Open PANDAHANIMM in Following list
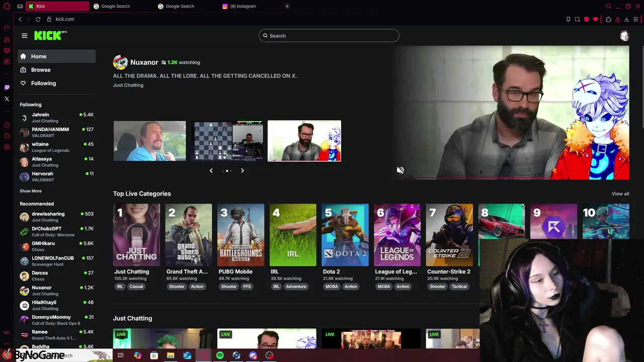This screenshot has width=644, height=362. [56, 132]
